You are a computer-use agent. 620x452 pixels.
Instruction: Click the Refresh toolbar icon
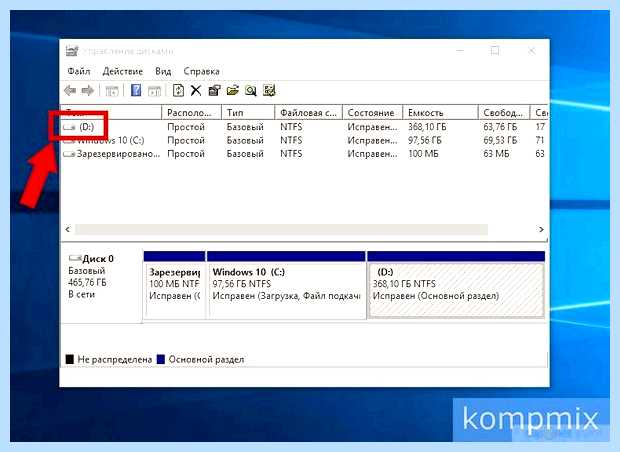[178, 91]
